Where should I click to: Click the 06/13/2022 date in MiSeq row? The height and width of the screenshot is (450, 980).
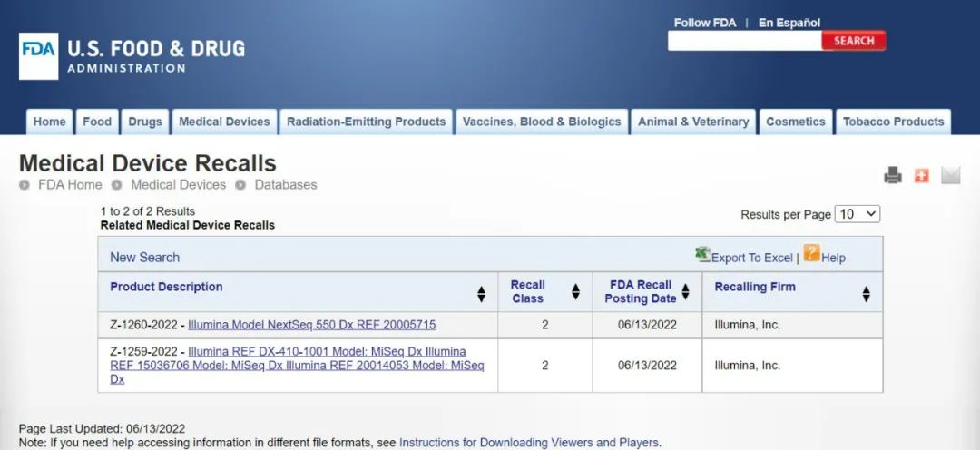coord(648,366)
